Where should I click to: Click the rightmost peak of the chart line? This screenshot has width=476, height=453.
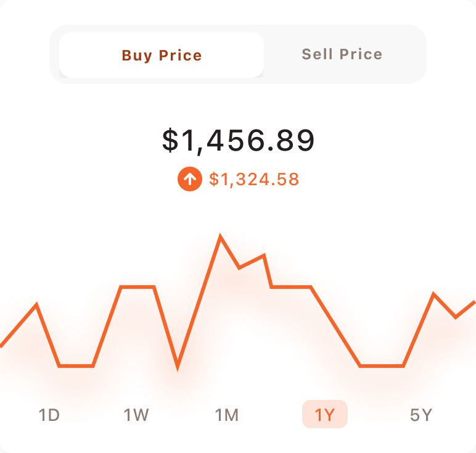click(434, 294)
